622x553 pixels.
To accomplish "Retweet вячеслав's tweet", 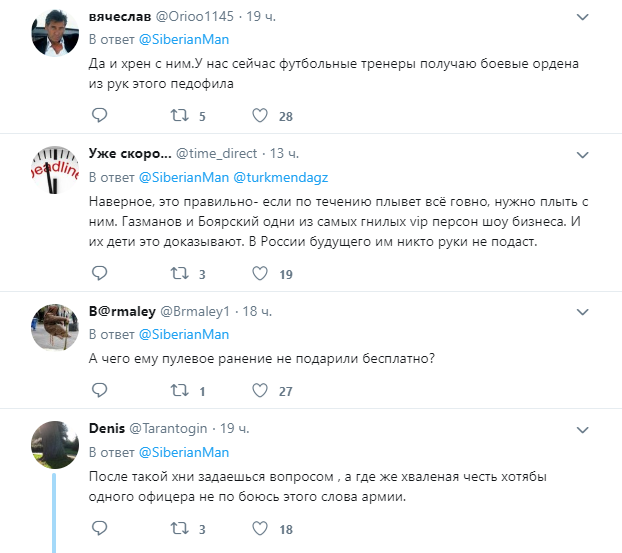I will (180, 116).
